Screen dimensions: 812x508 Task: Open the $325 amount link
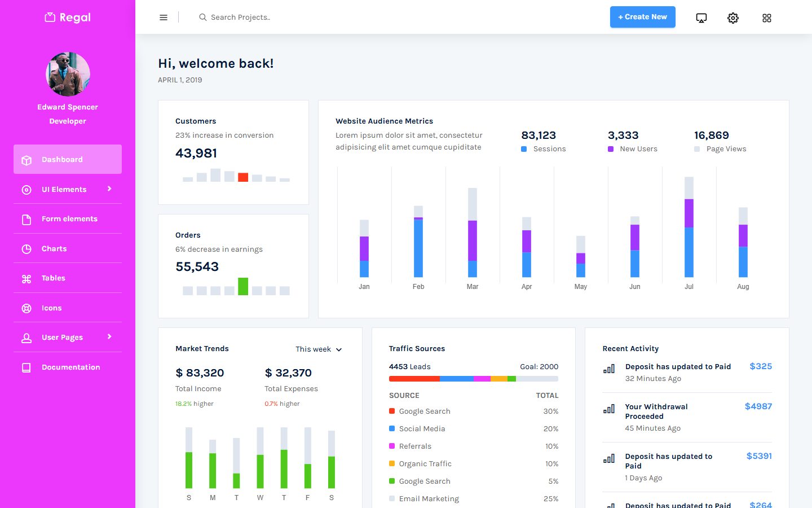[761, 366]
